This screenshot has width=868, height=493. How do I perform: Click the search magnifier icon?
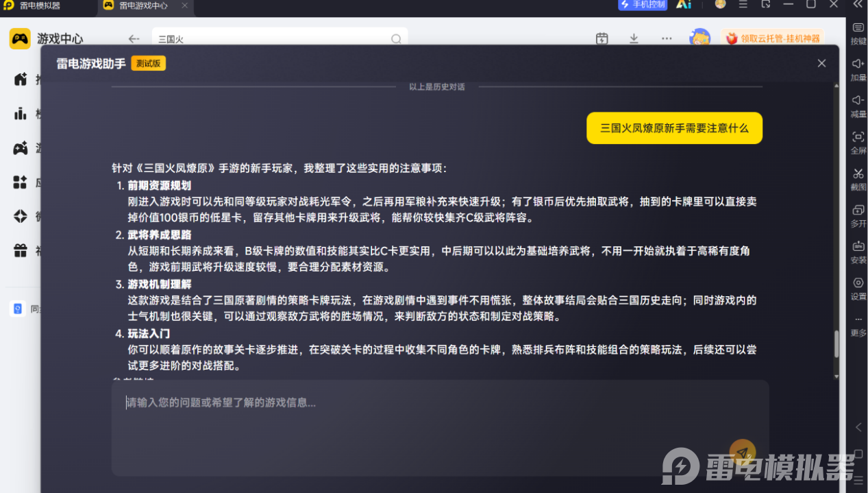click(x=396, y=39)
